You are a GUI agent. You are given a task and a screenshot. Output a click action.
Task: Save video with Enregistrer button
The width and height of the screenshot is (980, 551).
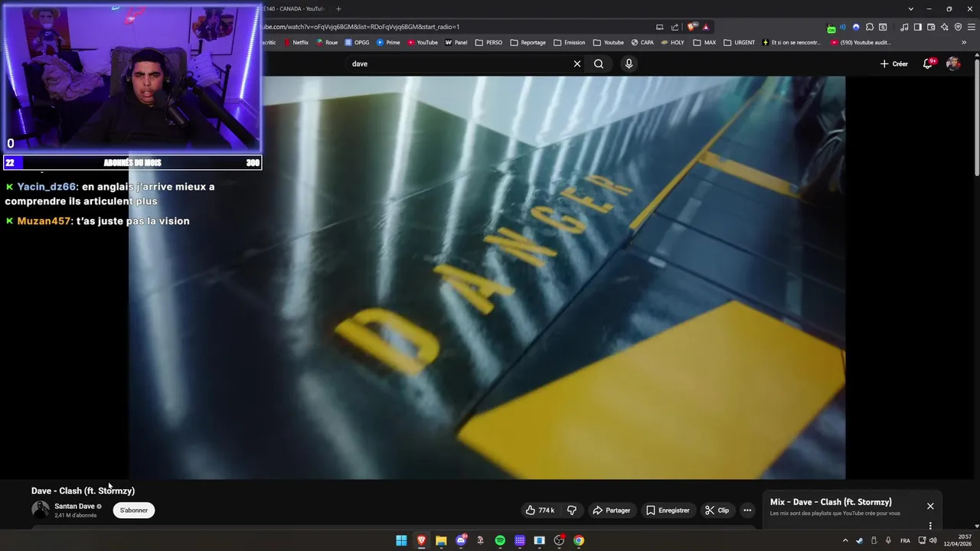pyautogui.click(x=668, y=510)
